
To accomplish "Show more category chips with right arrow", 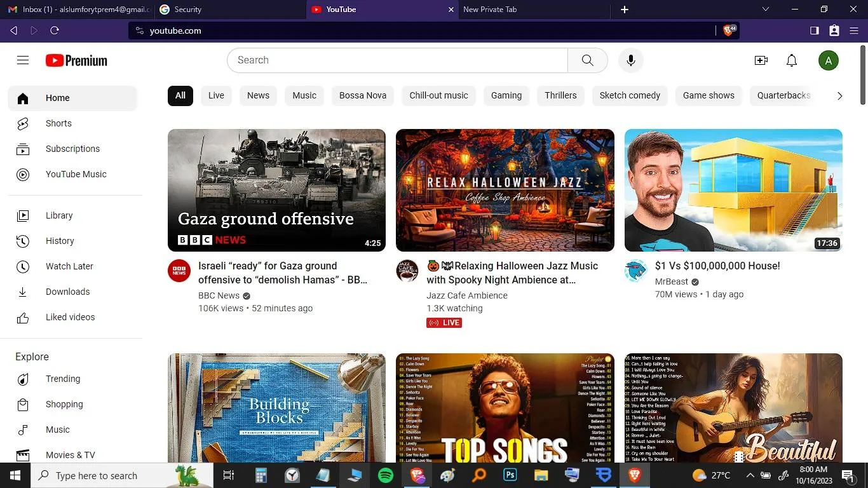I will click(x=839, y=96).
